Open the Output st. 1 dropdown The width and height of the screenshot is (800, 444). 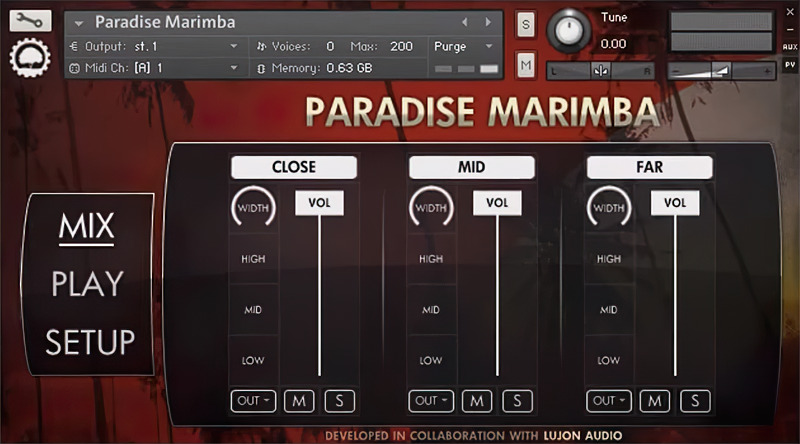[234, 46]
